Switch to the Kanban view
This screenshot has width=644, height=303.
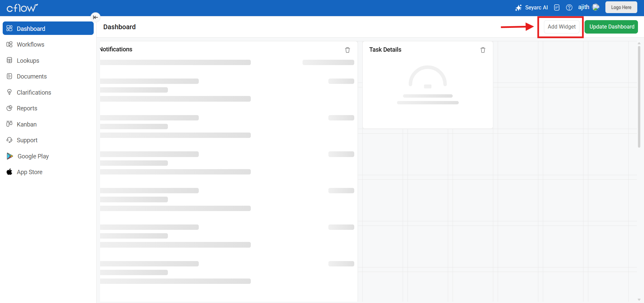tap(27, 124)
